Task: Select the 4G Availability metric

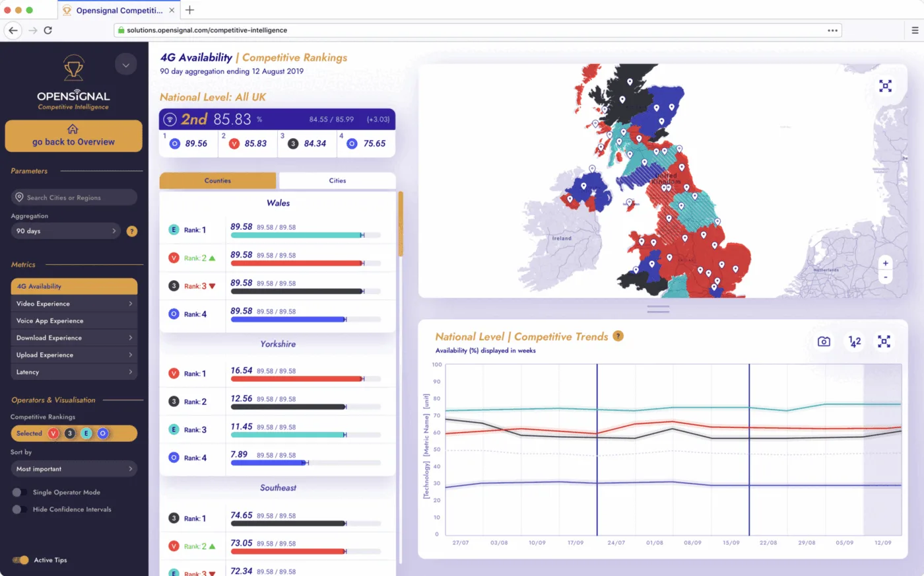Action: point(74,286)
